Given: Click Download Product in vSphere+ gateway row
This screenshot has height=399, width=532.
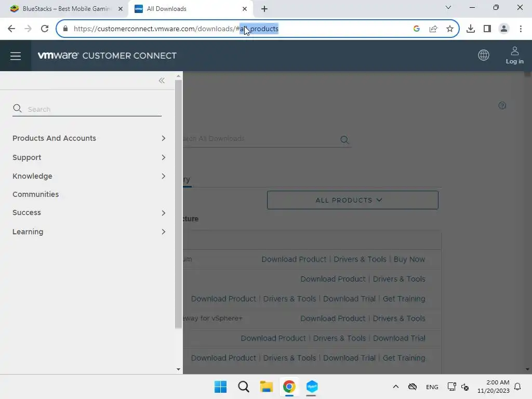Looking at the screenshot, I should pos(332,318).
